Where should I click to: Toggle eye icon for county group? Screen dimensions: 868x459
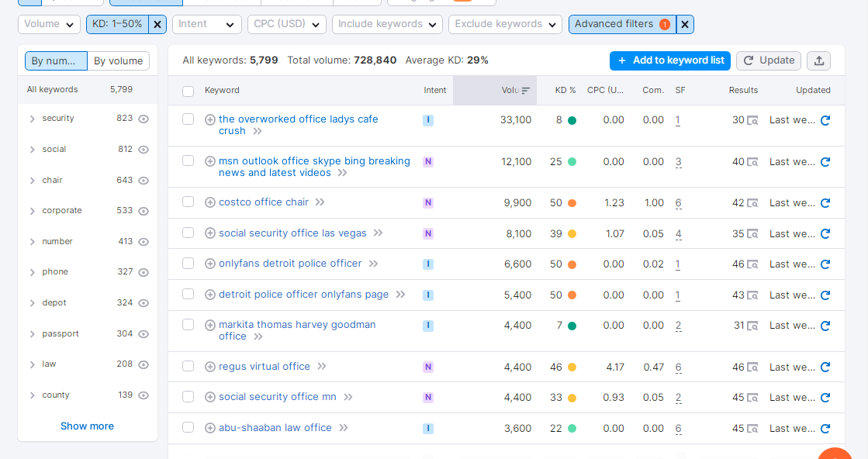(144, 395)
